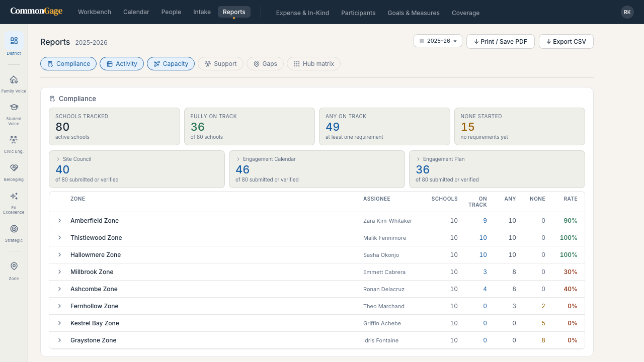Click assignee Idris Fontaine
The height and width of the screenshot is (362, 644).
click(x=381, y=340)
